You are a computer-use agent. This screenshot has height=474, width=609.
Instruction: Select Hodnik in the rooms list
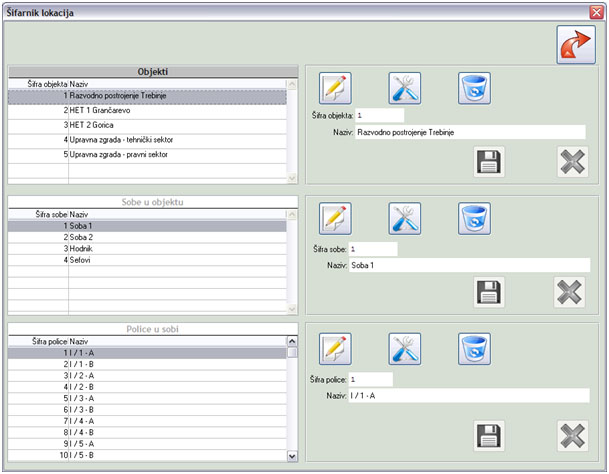click(84, 247)
